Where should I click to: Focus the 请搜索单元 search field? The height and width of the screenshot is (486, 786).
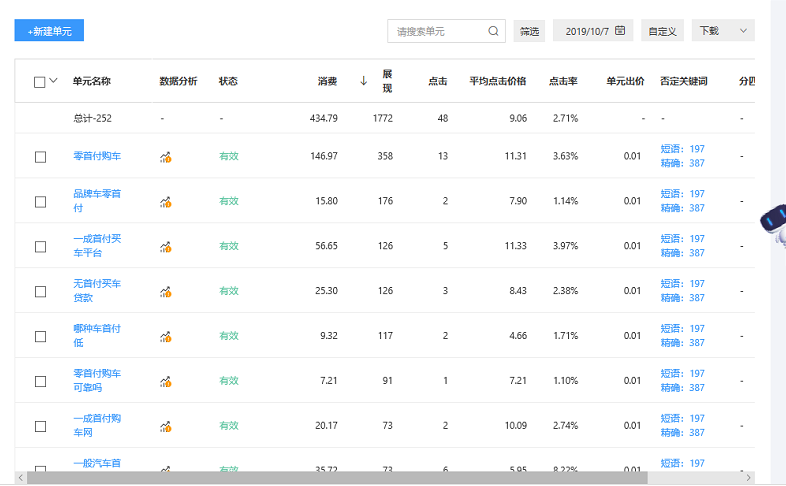pyautogui.click(x=436, y=31)
